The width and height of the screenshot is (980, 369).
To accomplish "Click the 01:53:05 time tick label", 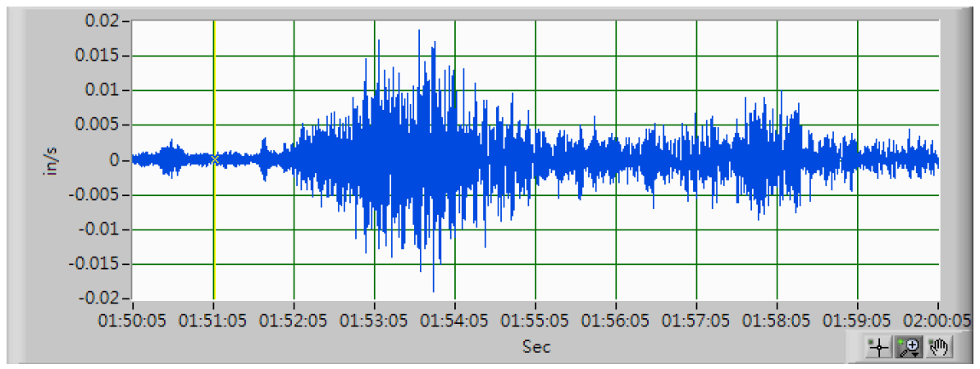I will coord(375,321).
